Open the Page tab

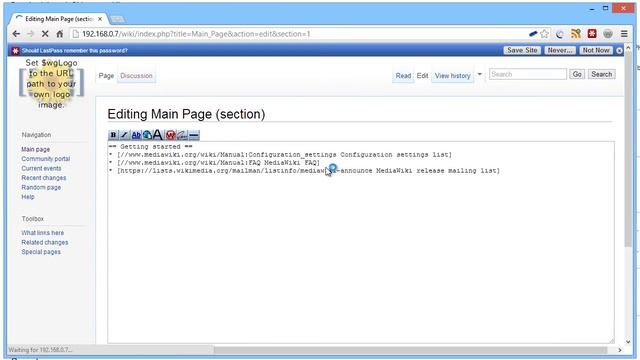[106, 76]
